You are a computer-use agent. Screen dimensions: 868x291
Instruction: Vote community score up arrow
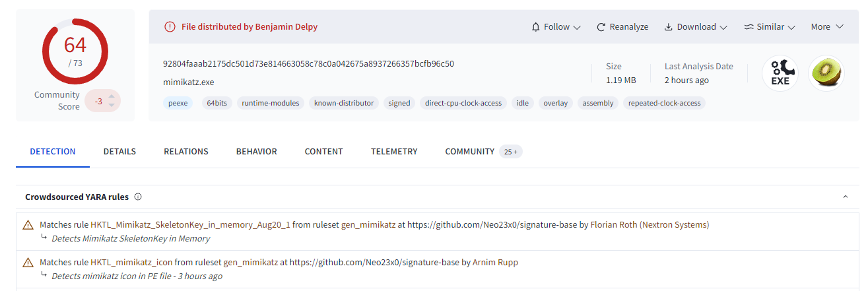pos(112,96)
